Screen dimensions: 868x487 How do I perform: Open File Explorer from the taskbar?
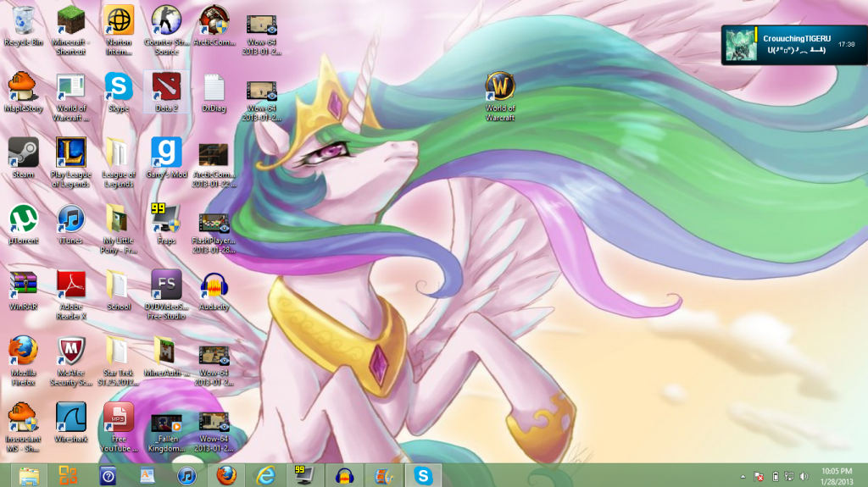(x=29, y=476)
